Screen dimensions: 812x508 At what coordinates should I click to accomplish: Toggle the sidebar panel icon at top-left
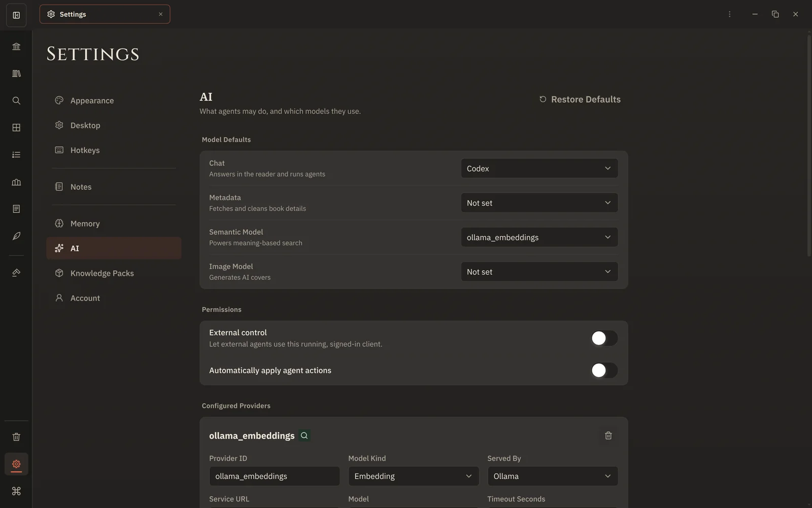16,15
